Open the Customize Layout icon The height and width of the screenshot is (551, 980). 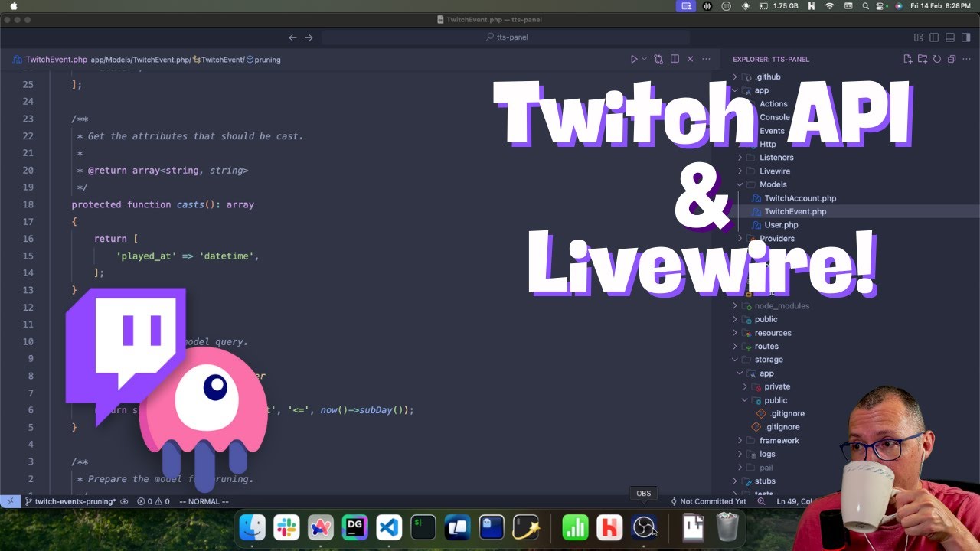pos(919,37)
